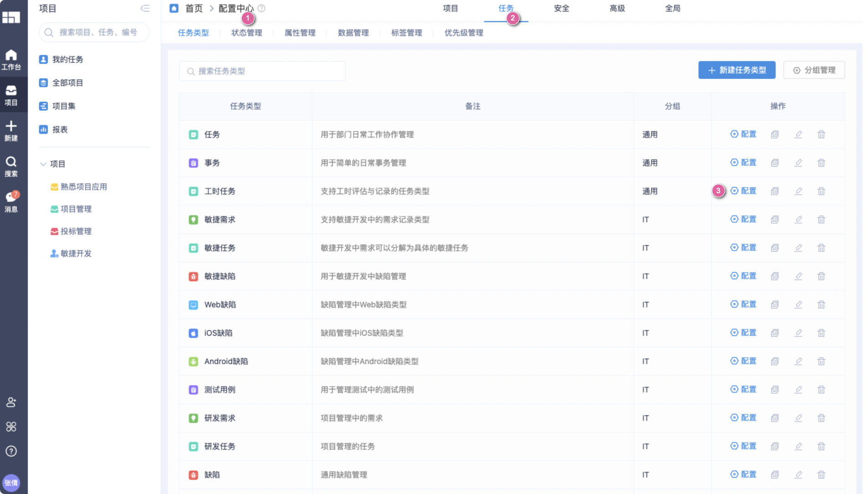
Task: Click the apps grid icon in sidebar
Action: tap(11, 427)
